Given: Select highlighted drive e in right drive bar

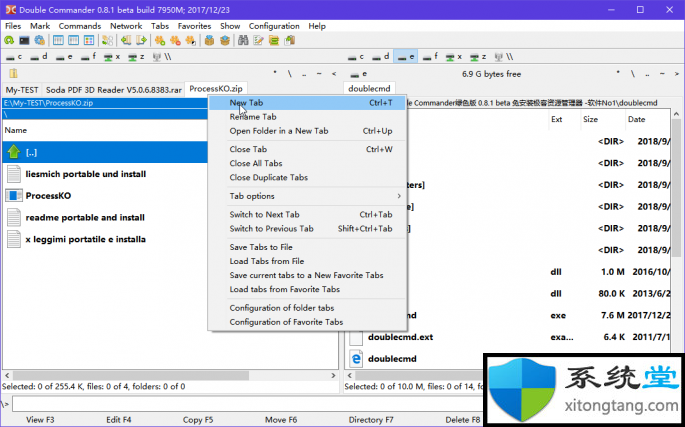Looking at the screenshot, I should pos(406,57).
